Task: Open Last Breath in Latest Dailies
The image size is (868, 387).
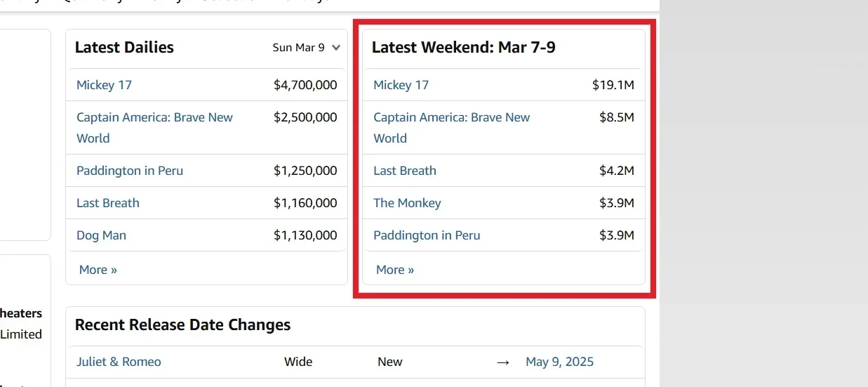Action: pyautogui.click(x=108, y=203)
